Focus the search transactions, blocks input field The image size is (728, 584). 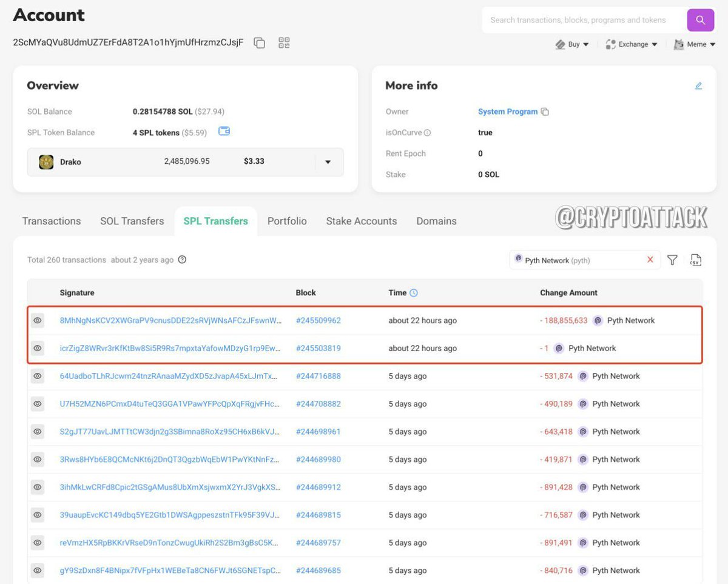pyautogui.click(x=584, y=20)
